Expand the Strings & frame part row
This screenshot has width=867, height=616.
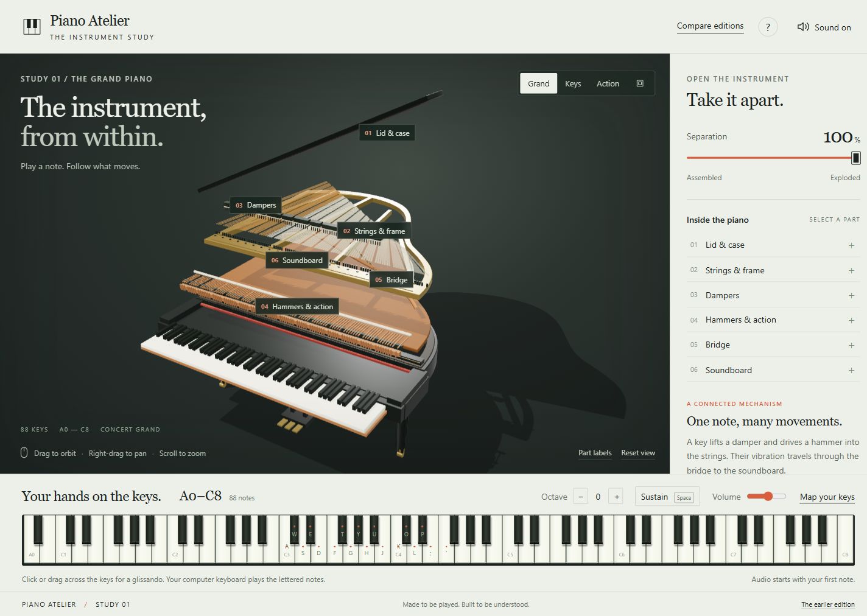[773, 270]
